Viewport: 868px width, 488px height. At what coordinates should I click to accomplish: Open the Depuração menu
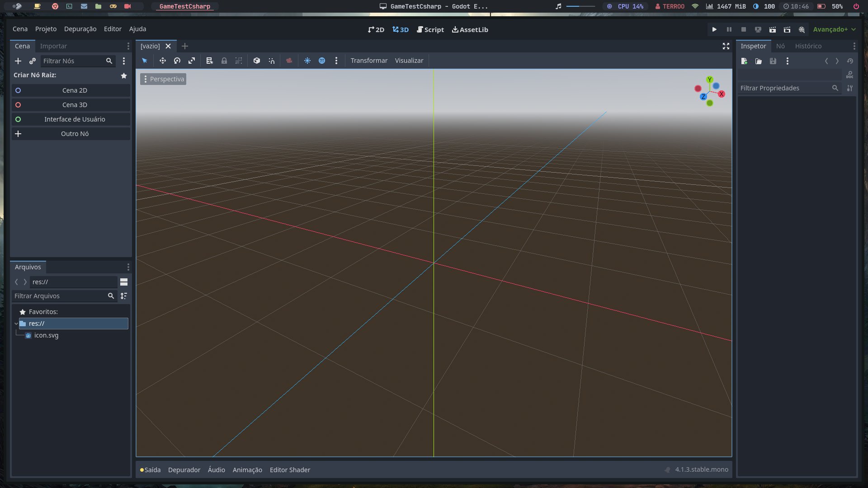click(80, 29)
